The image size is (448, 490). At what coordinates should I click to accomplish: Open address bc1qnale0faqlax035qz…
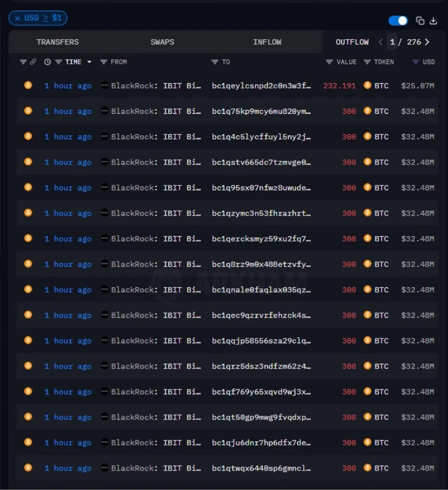tap(261, 290)
